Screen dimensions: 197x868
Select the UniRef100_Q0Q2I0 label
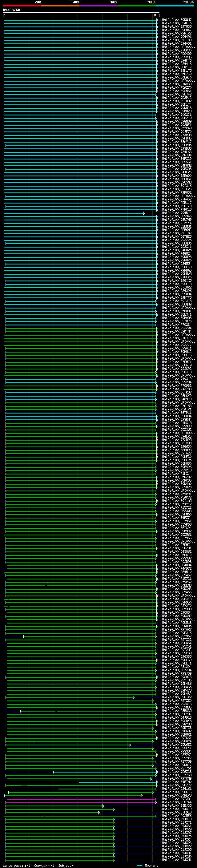(177, 118)
